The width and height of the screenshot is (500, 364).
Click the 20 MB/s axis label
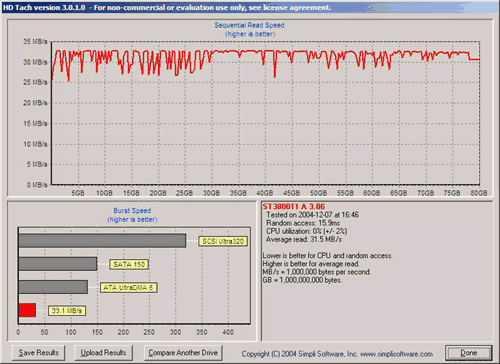[35, 103]
